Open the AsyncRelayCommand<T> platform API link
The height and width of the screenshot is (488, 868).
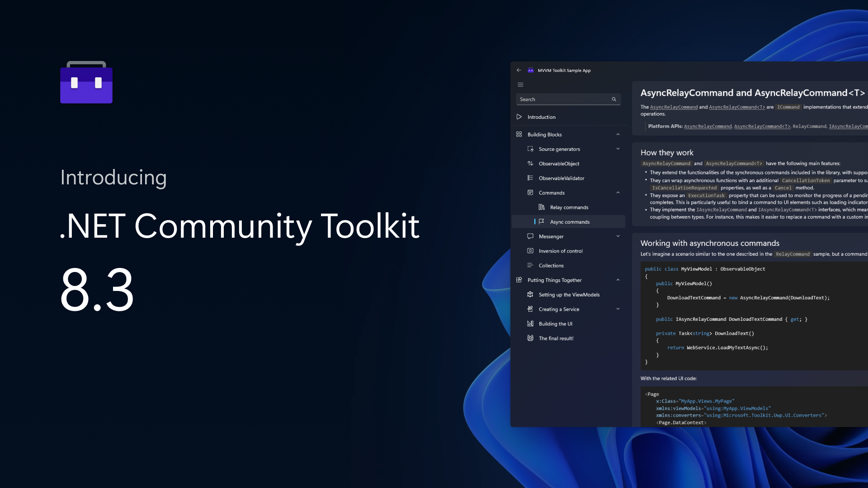(762, 127)
